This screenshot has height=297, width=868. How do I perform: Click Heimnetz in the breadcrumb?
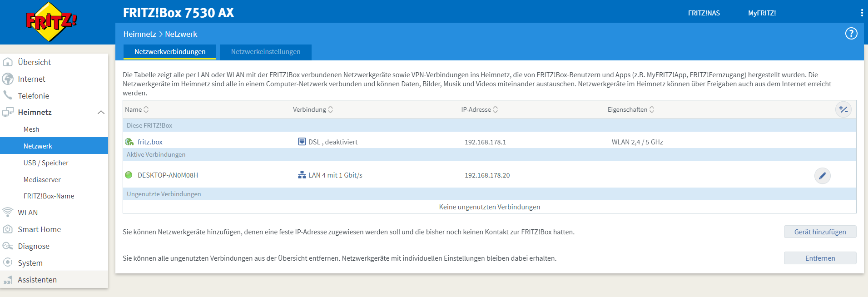[139, 34]
